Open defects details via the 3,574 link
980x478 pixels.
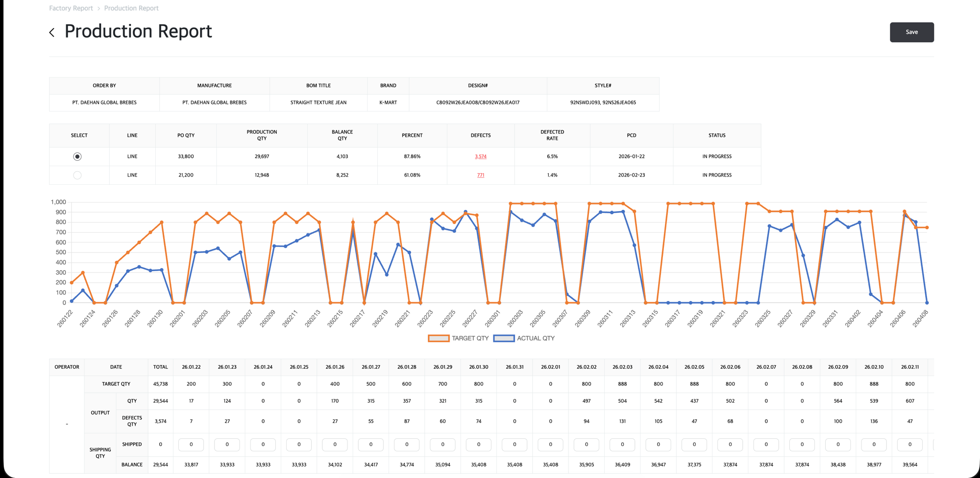(x=480, y=156)
